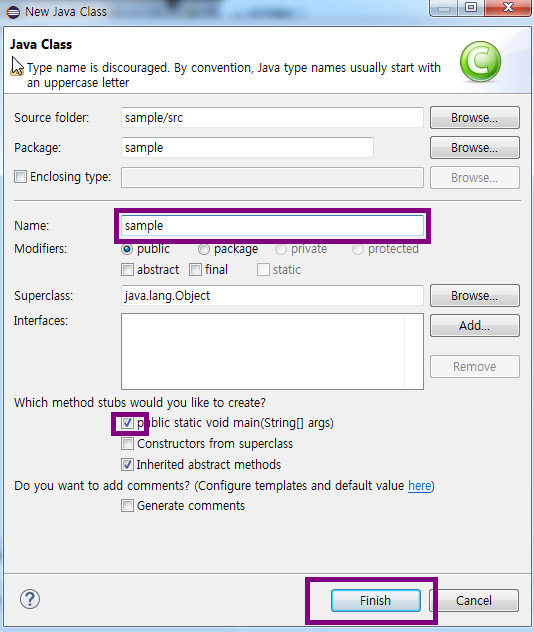Select the public modifier radio button
Screen dimensions: 534x632
pos(127,249)
